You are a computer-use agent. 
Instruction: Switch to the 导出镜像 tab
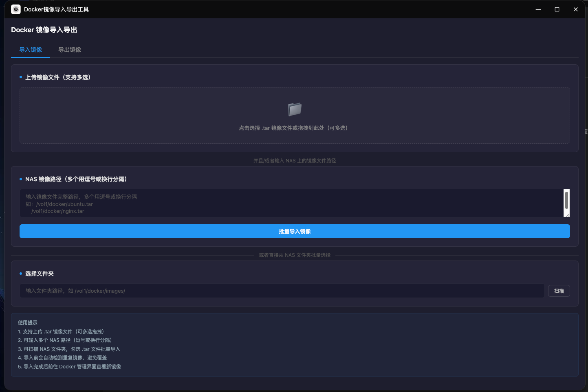pyautogui.click(x=70, y=50)
